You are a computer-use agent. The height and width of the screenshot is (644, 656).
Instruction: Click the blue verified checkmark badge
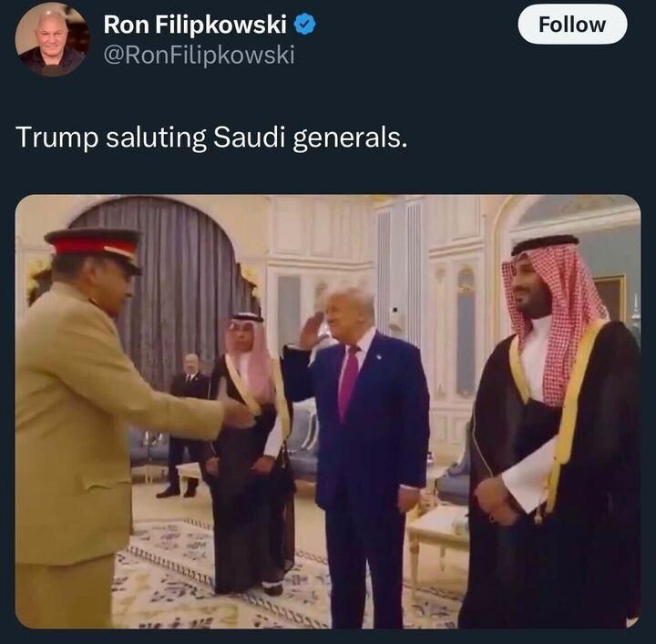(x=305, y=25)
